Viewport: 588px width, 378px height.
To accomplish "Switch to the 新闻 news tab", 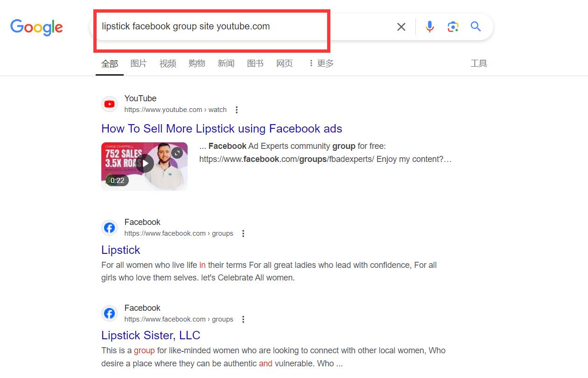I will (226, 63).
